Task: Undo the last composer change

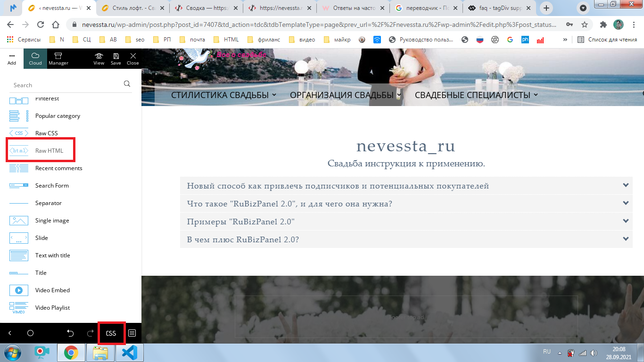Action: tap(70, 333)
